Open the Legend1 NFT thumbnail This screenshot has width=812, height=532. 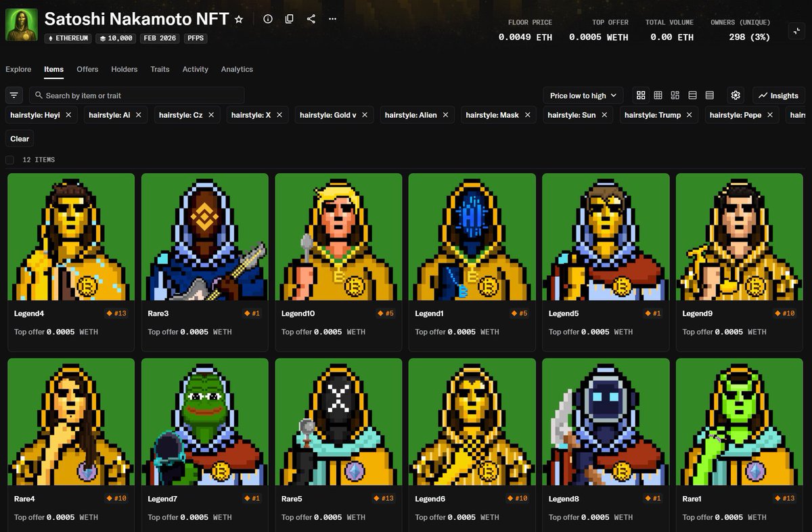point(472,237)
